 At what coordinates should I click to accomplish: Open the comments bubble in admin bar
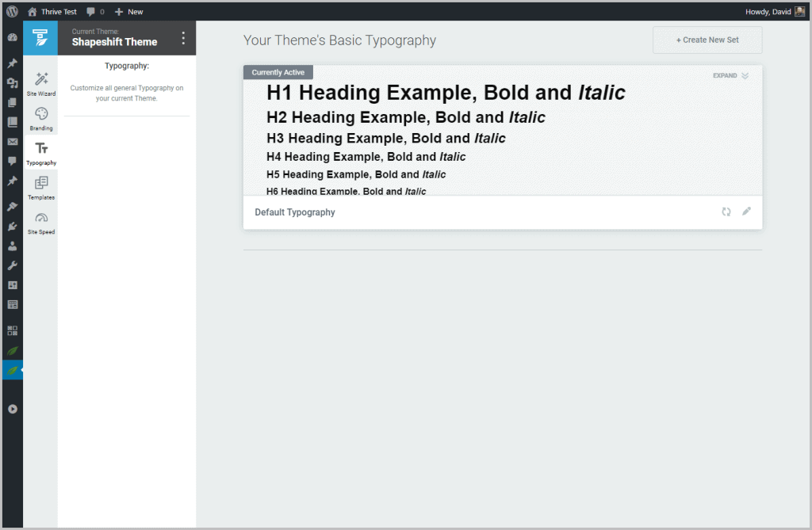(x=95, y=12)
